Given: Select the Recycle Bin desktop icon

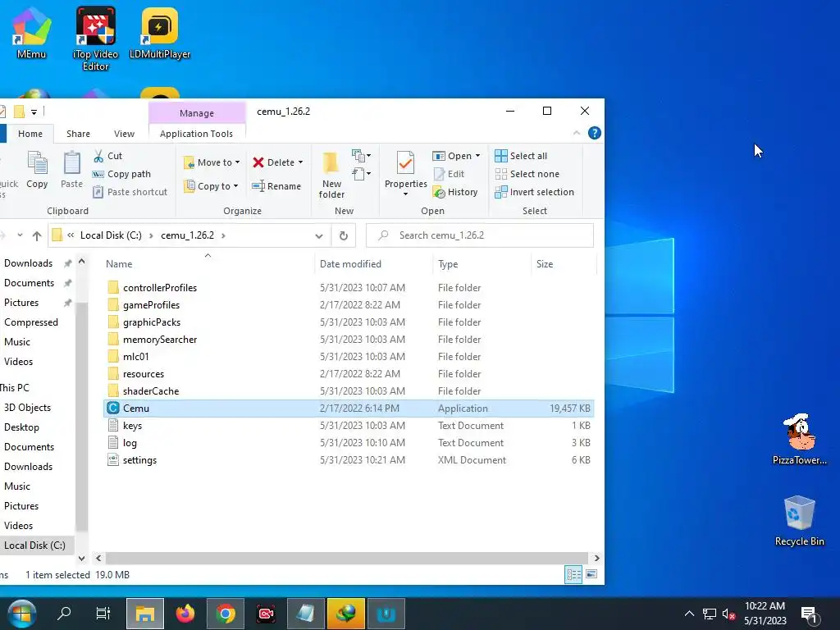Looking at the screenshot, I should (x=799, y=521).
